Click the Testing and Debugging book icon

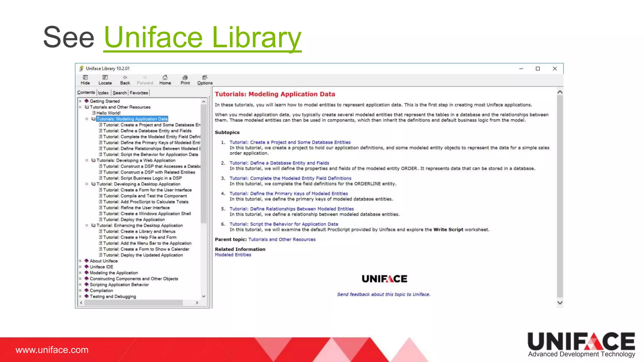86,296
